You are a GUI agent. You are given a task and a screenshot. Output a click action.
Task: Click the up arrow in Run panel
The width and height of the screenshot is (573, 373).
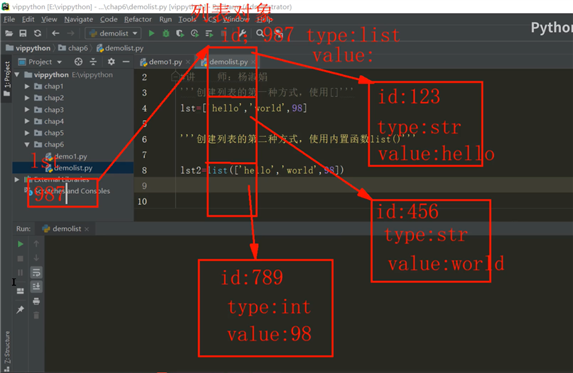pos(36,244)
